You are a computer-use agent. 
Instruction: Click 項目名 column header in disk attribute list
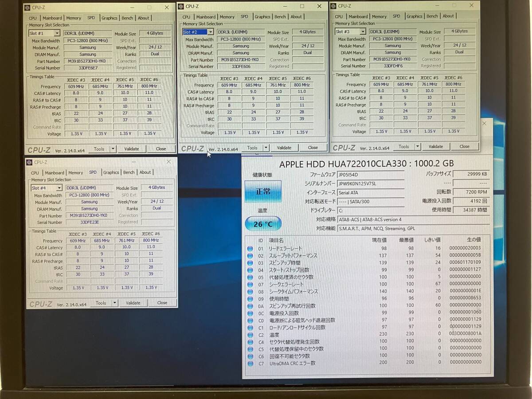pos(276,240)
